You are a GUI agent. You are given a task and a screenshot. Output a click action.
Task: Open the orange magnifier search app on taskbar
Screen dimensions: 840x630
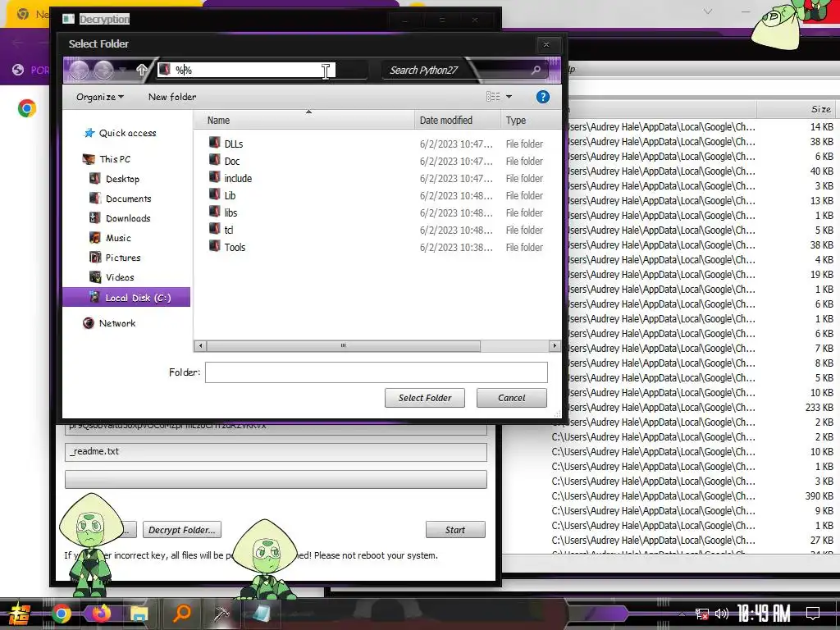click(x=181, y=613)
